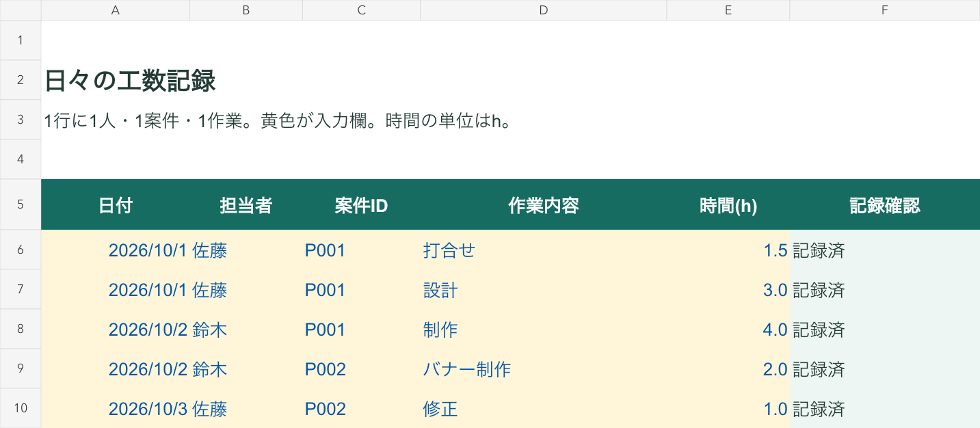Image resolution: width=980 pixels, height=428 pixels.
Task: Select column C header
Action: pyautogui.click(x=362, y=10)
